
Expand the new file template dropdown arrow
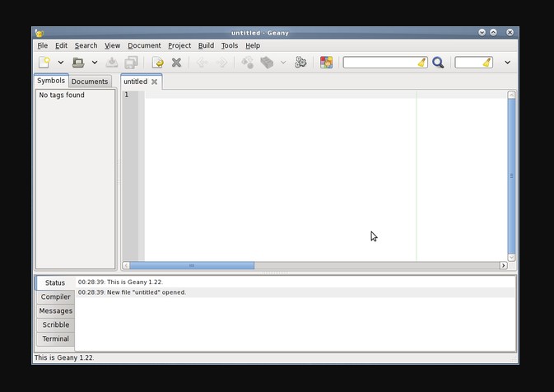[61, 63]
